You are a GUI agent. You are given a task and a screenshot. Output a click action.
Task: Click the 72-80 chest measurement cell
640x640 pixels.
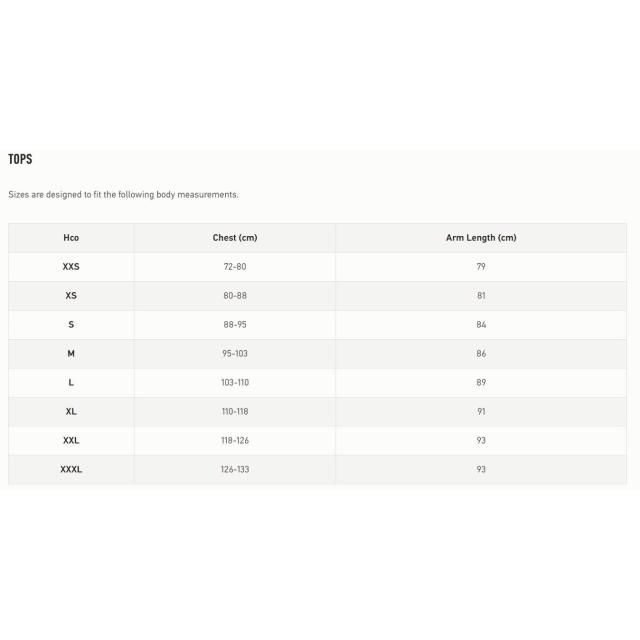coord(235,267)
